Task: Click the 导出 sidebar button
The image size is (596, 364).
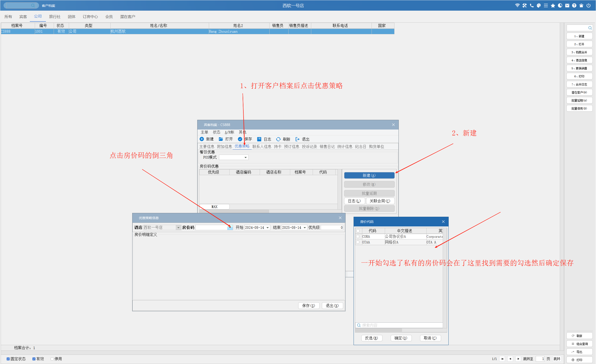Action: 579,352
